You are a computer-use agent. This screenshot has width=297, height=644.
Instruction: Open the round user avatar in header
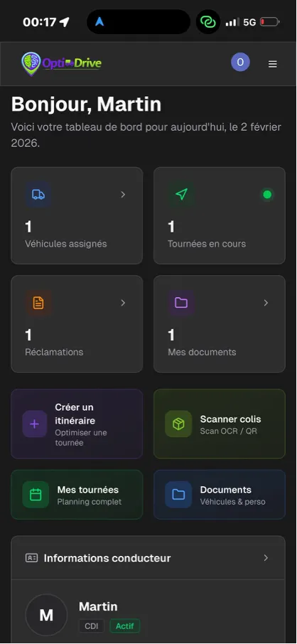(240, 63)
